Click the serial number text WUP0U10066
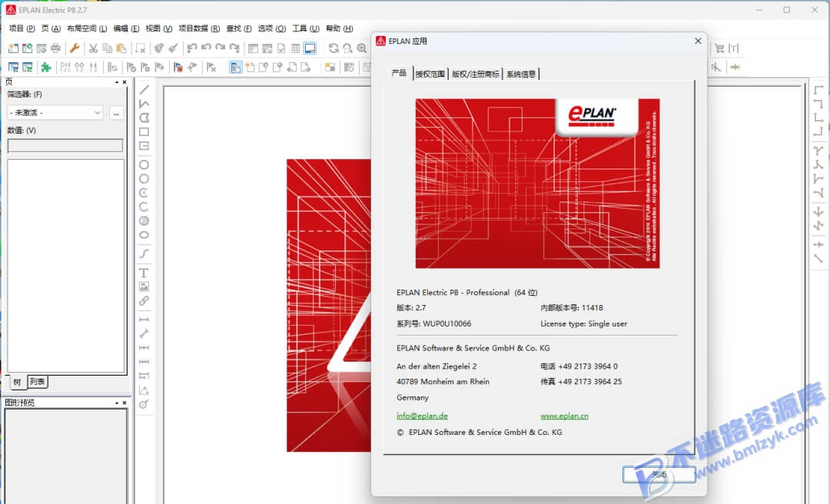The width and height of the screenshot is (830, 504). coord(447,323)
